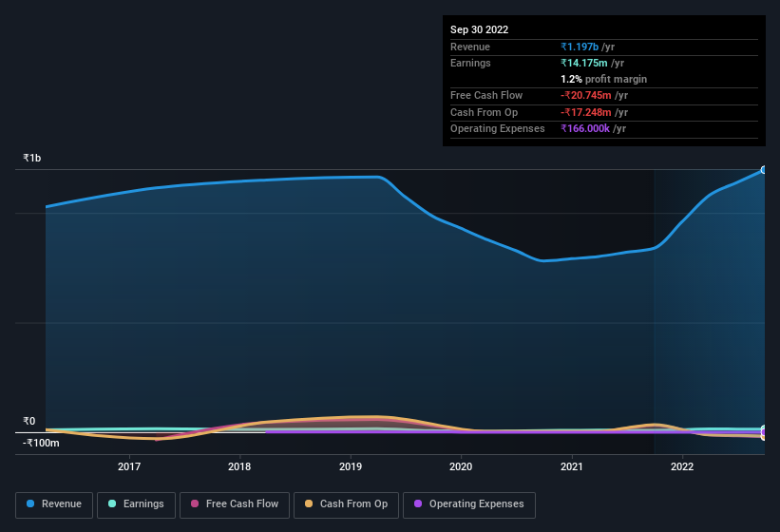Image resolution: width=780 pixels, height=532 pixels.
Task: Click the ₹1.197b revenue value
Action: [x=580, y=47]
